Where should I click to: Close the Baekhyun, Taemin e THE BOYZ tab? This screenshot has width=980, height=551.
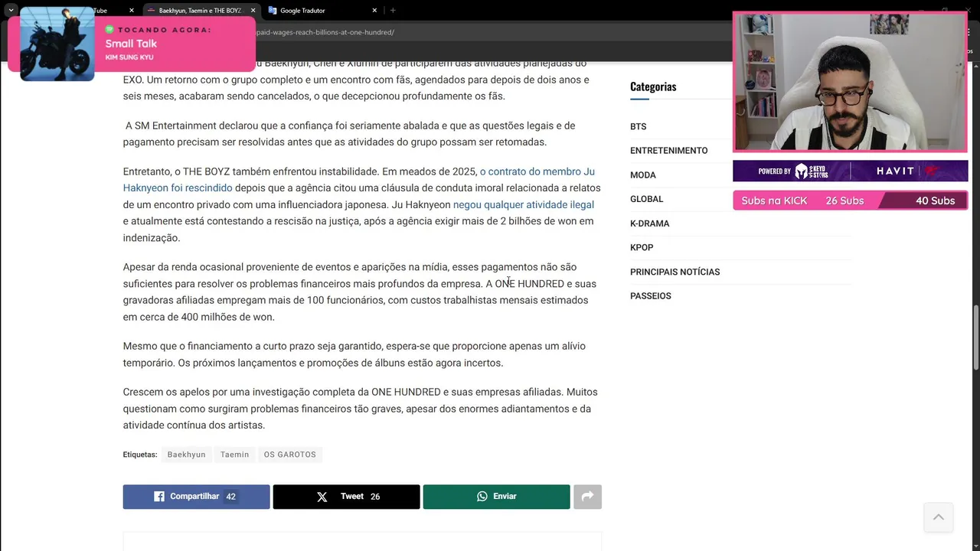(253, 11)
